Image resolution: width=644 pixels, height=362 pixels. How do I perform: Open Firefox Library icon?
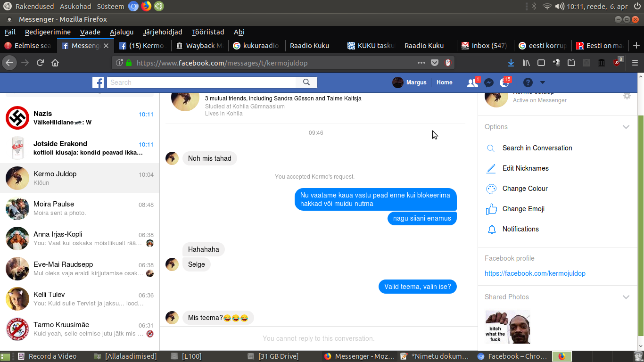point(526,63)
